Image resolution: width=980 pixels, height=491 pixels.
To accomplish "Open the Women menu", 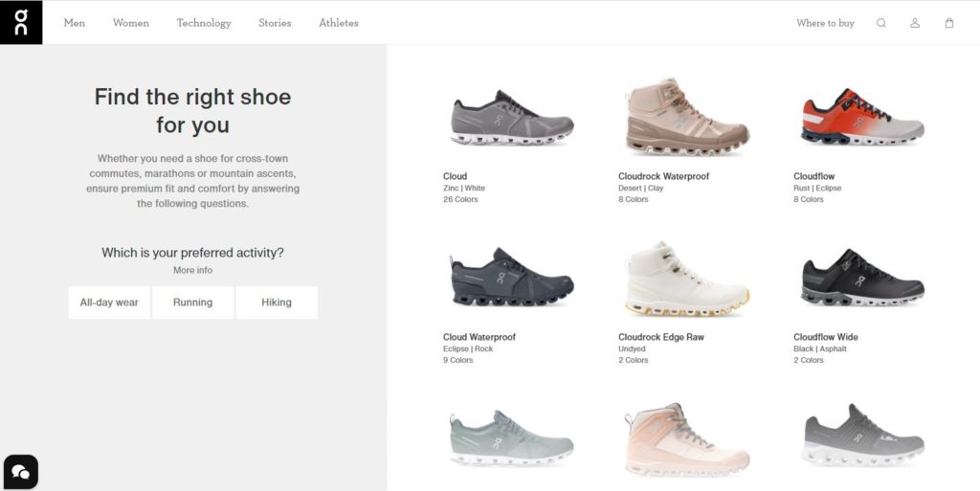I will [x=131, y=23].
